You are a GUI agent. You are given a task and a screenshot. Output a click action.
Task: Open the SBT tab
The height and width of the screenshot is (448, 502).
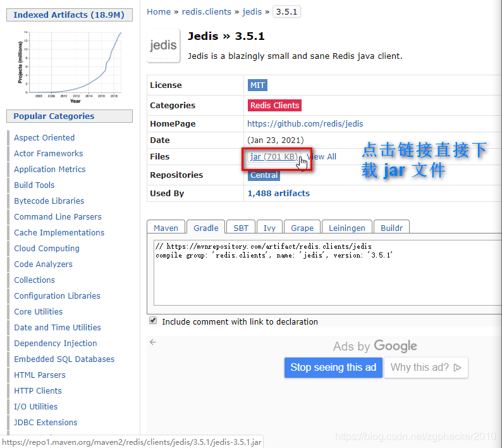[241, 228]
